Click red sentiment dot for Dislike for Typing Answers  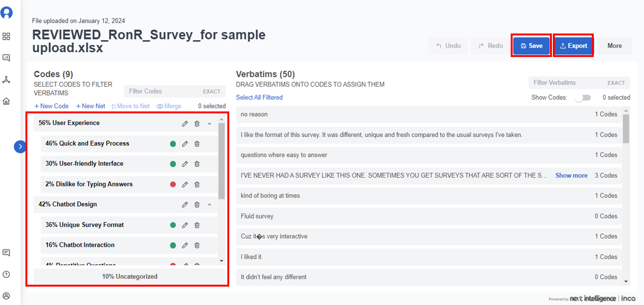[173, 184]
